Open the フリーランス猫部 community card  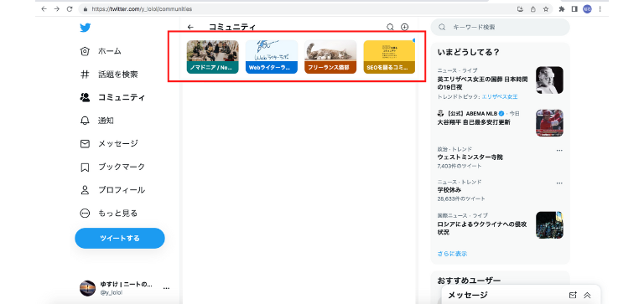click(x=330, y=57)
